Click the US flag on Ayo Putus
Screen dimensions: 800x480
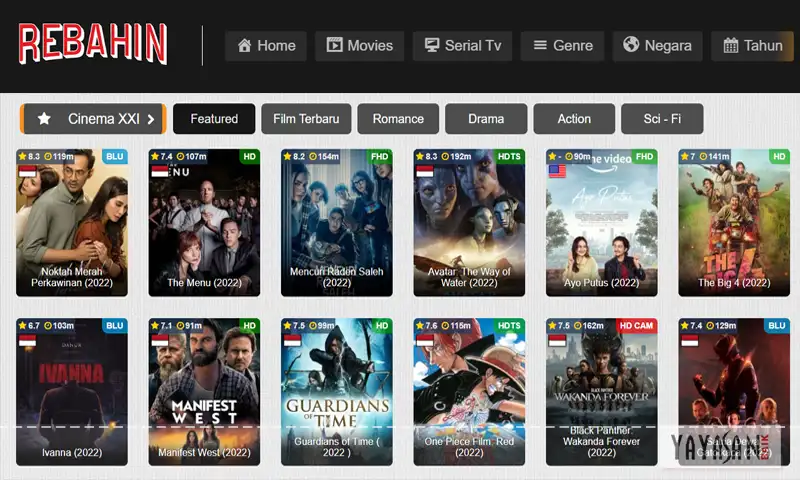[557, 171]
